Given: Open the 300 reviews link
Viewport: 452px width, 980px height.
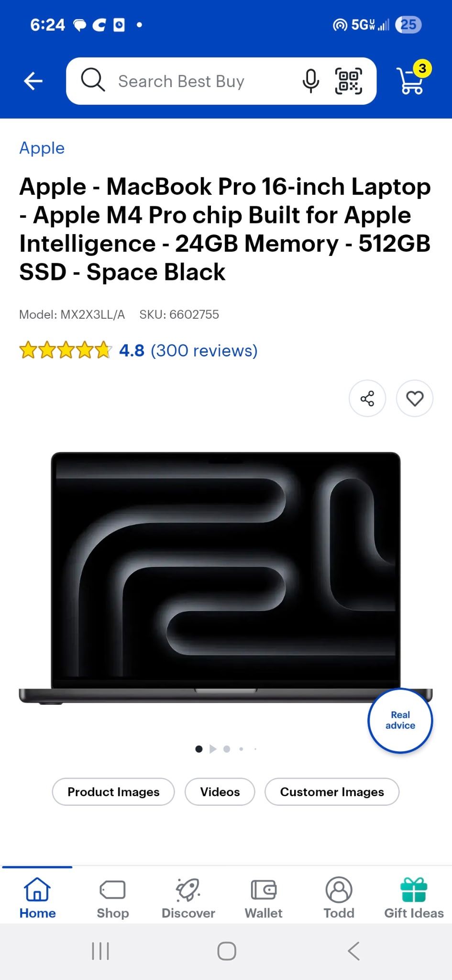Looking at the screenshot, I should (x=204, y=351).
